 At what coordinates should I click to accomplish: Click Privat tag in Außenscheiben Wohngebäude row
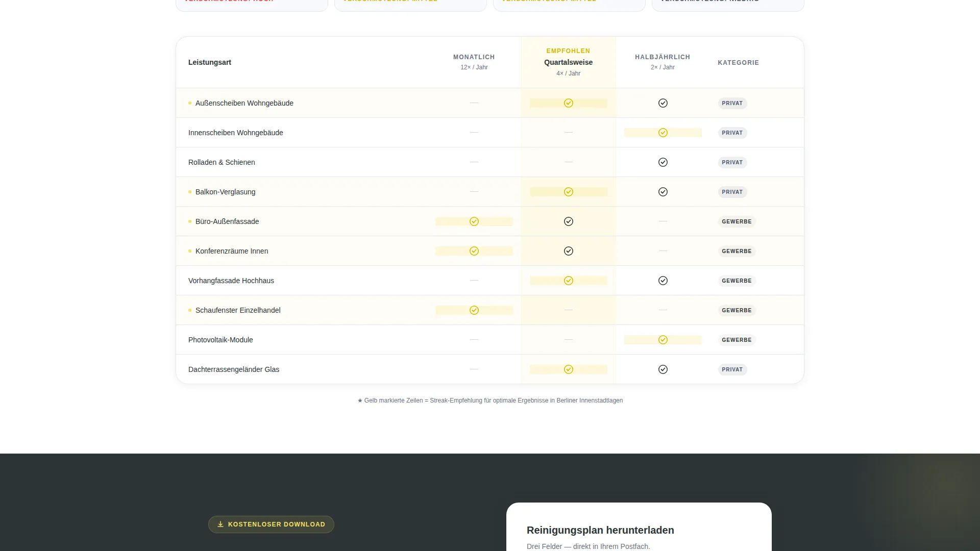(732, 103)
